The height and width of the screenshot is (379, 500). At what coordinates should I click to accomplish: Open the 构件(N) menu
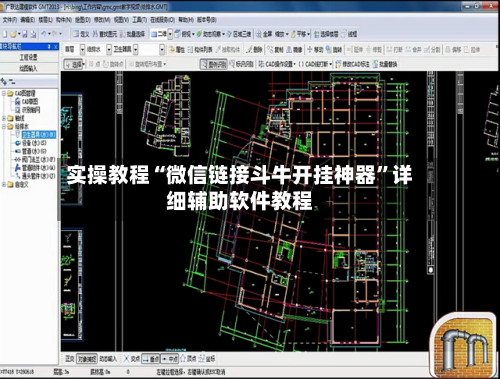64,20
